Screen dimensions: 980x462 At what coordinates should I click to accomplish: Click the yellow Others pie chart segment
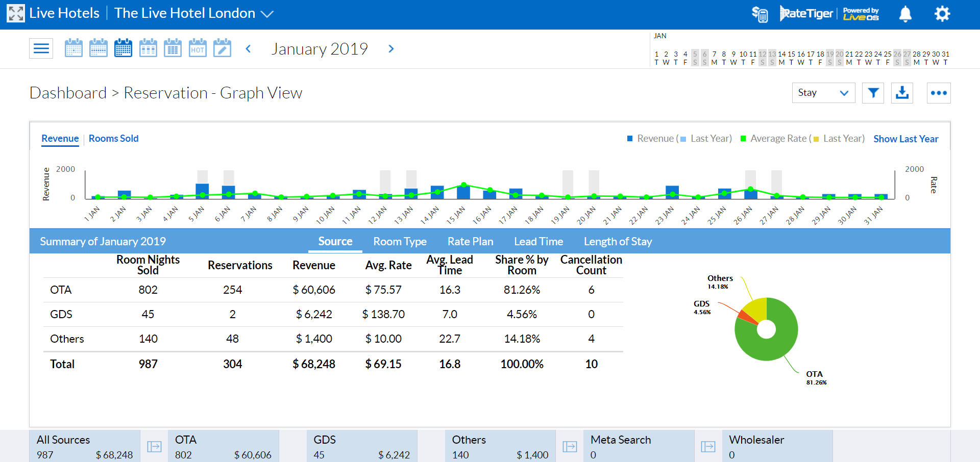tap(756, 309)
